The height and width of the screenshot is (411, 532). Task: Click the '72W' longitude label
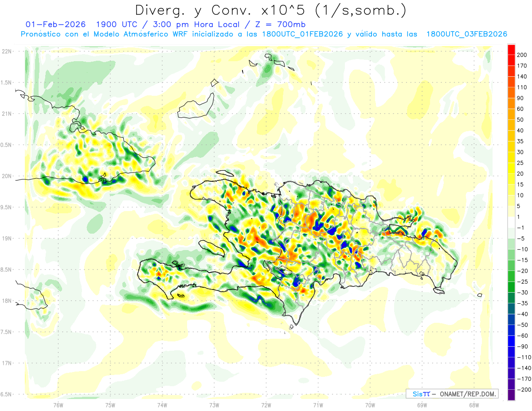tap(266, 405)
